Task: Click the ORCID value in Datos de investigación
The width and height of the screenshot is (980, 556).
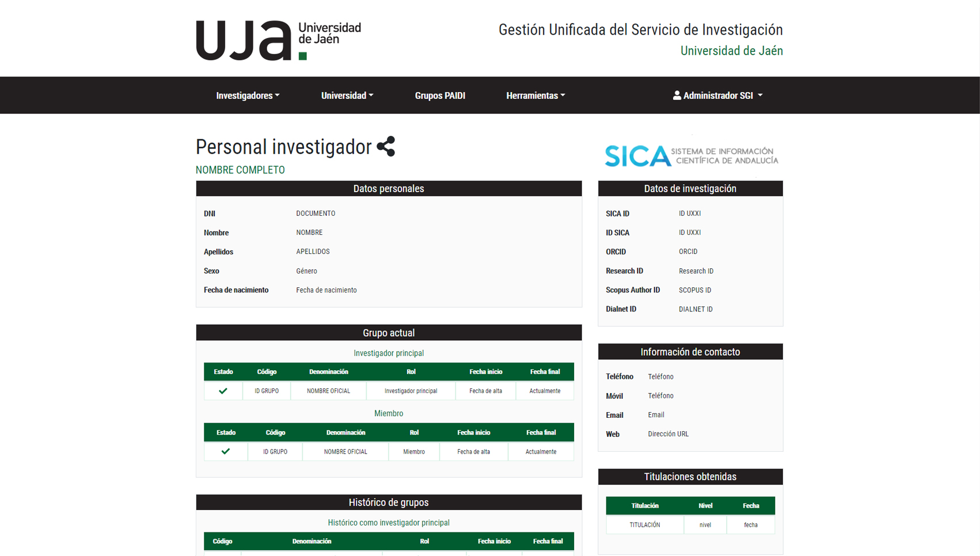Action: 687,252
